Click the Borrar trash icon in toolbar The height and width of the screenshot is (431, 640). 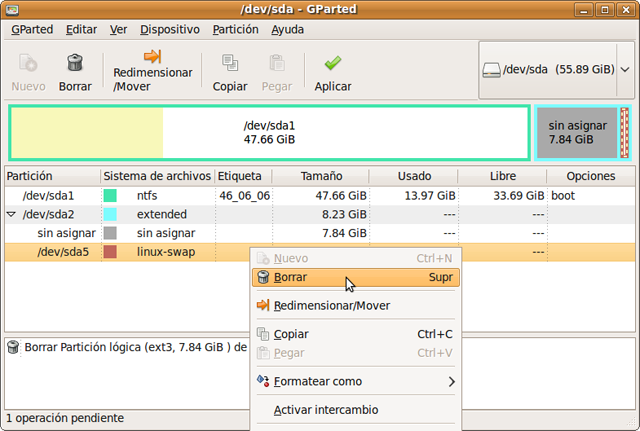(x=74, y=63)
